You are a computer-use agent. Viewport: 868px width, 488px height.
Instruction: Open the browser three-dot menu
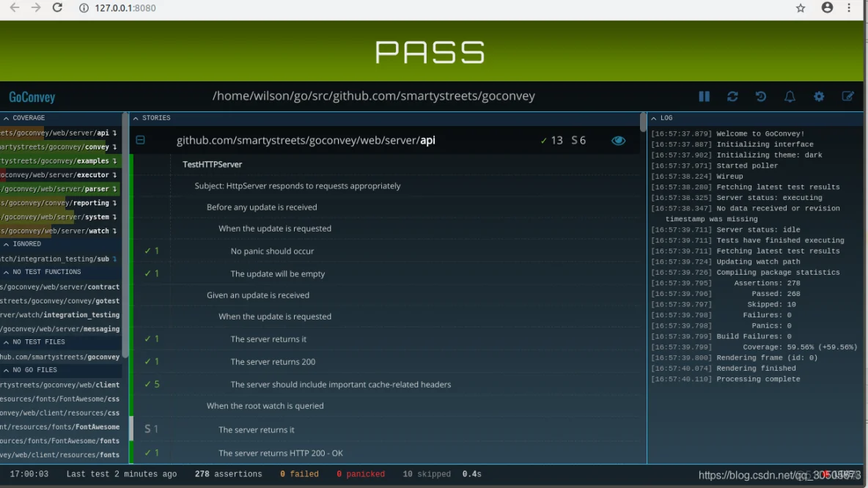[849, 8]
